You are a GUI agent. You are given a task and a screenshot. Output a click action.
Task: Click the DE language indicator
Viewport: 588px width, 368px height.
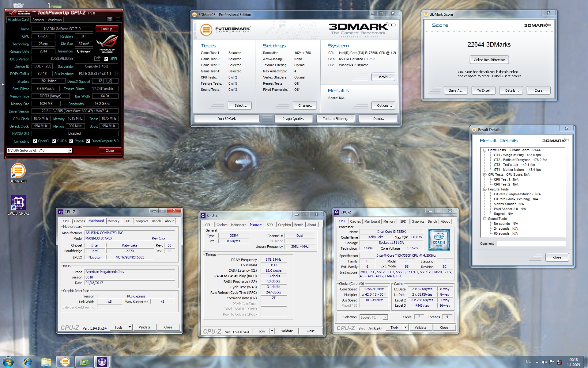[528, 361]
